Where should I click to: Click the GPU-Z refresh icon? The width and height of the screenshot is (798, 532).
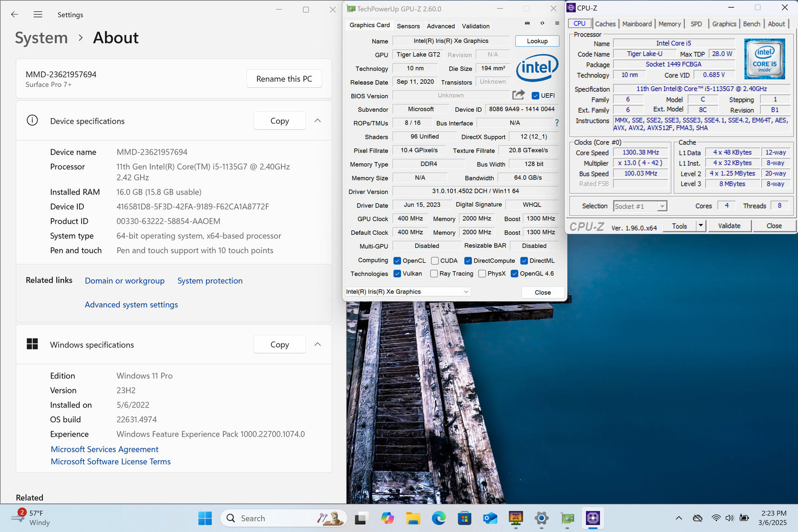(542, 23)
